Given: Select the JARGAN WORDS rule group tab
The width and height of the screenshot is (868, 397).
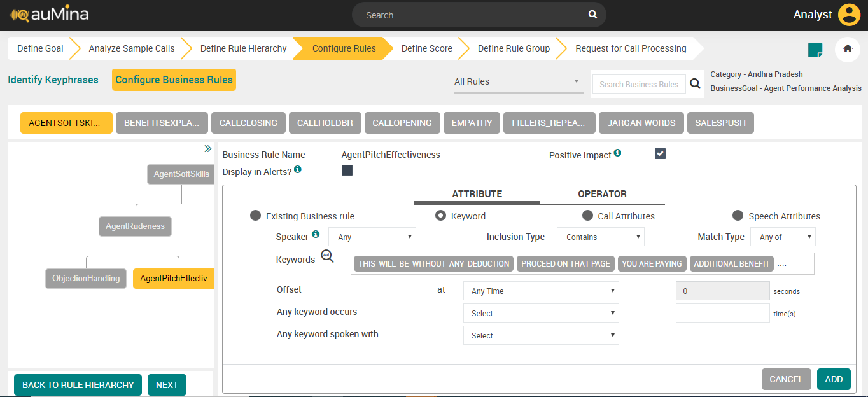Looking at the screenshot, I should (641, 123).
